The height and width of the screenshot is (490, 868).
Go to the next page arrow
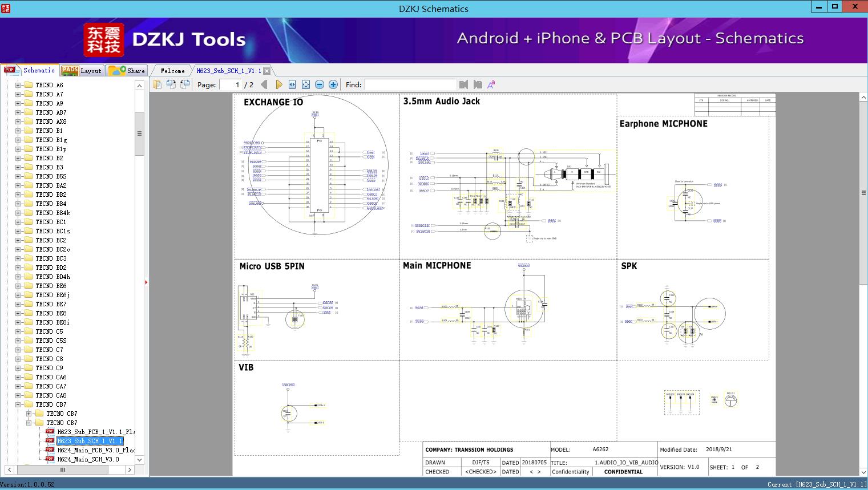click(278, 84)
